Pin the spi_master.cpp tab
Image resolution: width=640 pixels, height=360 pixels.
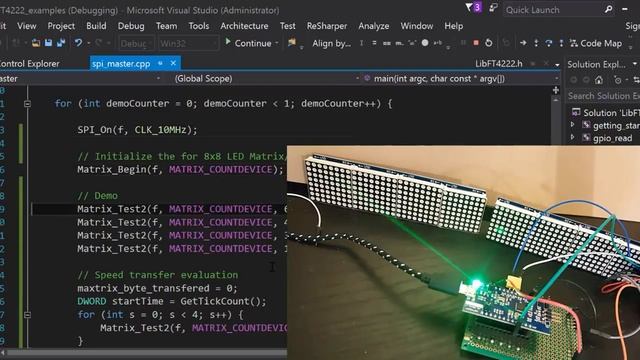coord(160,63)
